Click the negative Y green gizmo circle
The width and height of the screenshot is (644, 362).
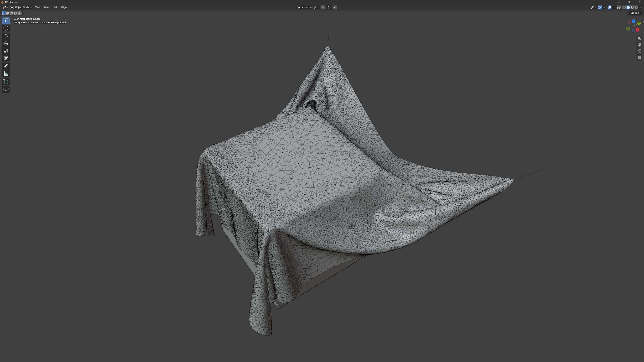tap(628, 29)
